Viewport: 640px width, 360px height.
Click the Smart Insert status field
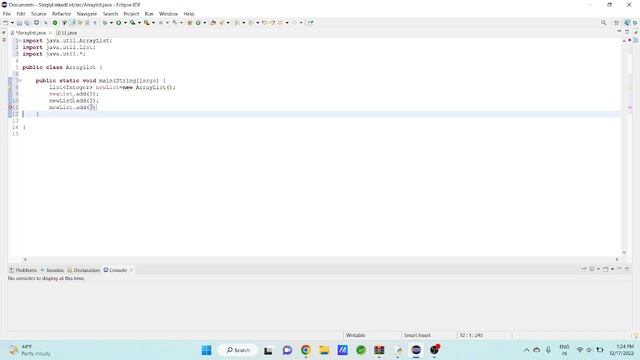pos(417,335)
